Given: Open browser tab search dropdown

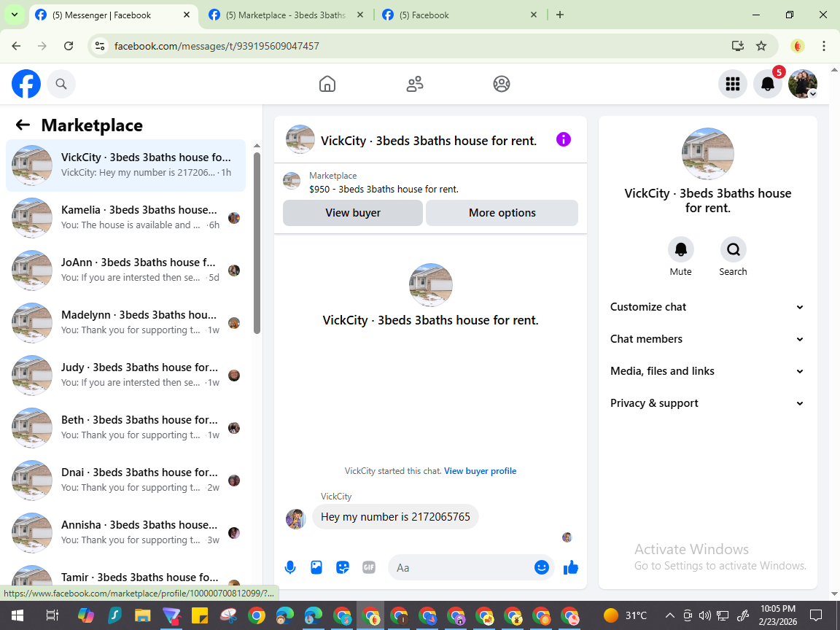Looking at the screenshot, I should coord(15,15).
